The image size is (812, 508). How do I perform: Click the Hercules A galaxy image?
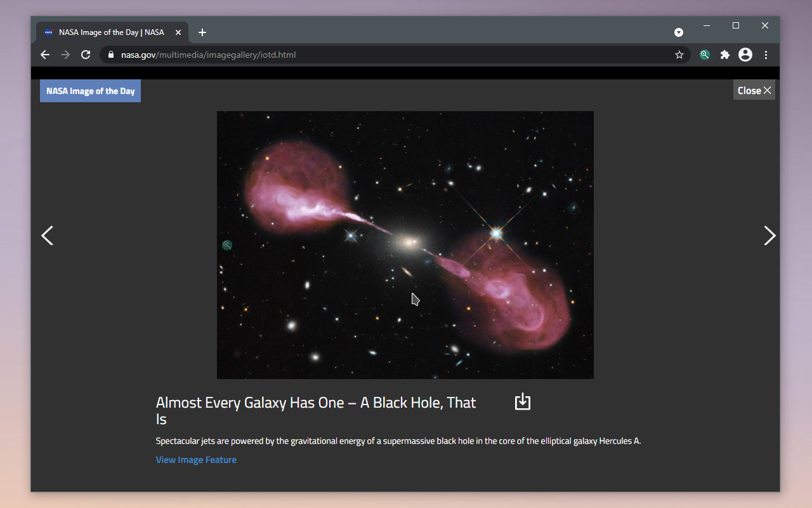click(405, 245)
